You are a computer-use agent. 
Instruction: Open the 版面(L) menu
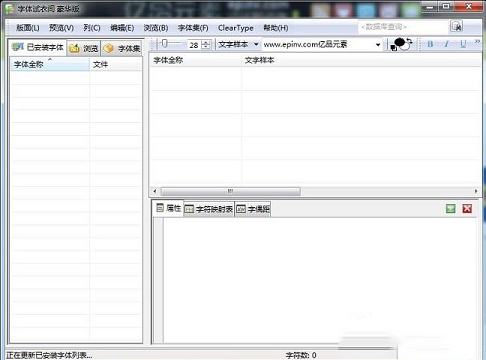click(x=28, y=28)
